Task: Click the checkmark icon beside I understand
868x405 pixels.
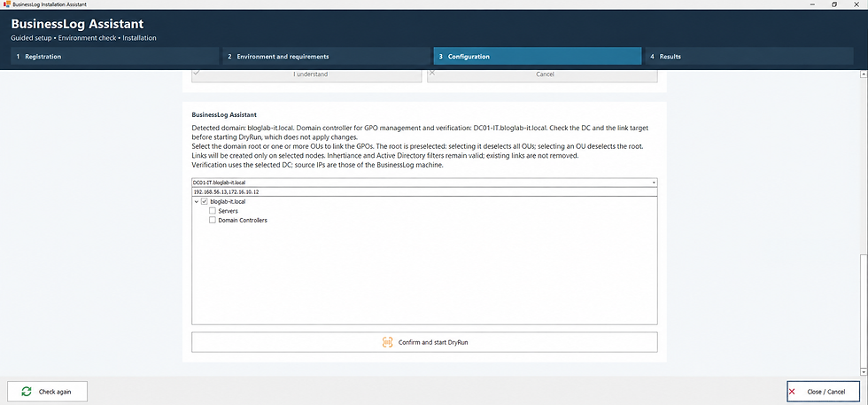Action: coord(197,73)
